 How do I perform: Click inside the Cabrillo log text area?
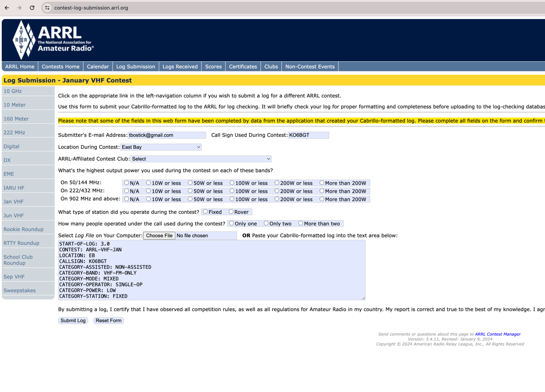[212, 270]
